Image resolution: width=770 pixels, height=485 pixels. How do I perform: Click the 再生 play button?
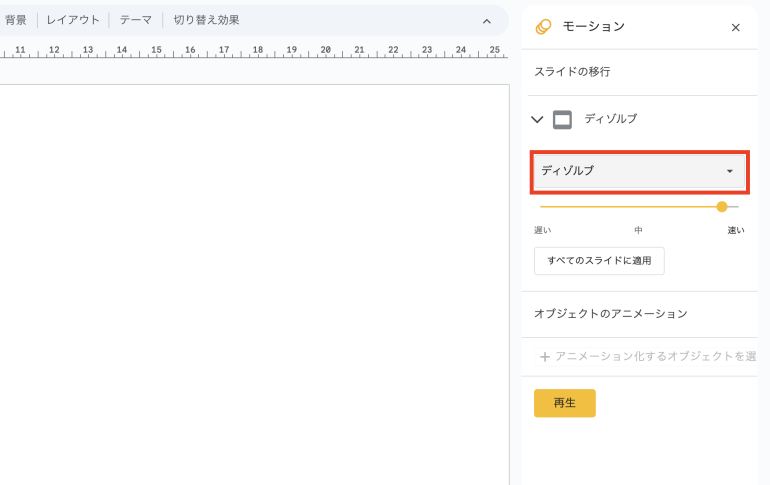point(565,403)
